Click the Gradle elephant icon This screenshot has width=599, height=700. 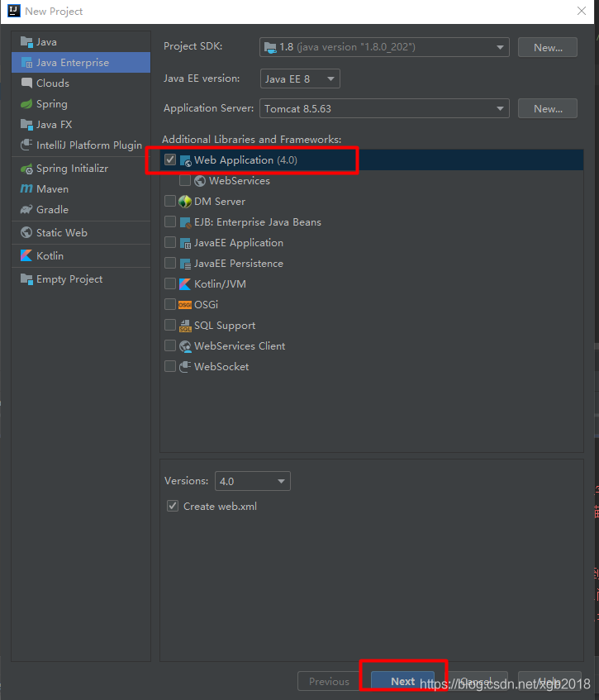(26, 210)
